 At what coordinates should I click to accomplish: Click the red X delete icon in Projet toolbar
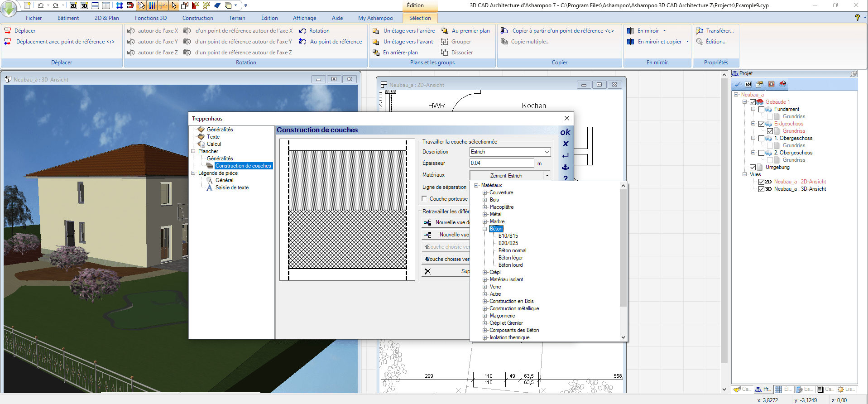pyautogui.click(x=771, y=84)
